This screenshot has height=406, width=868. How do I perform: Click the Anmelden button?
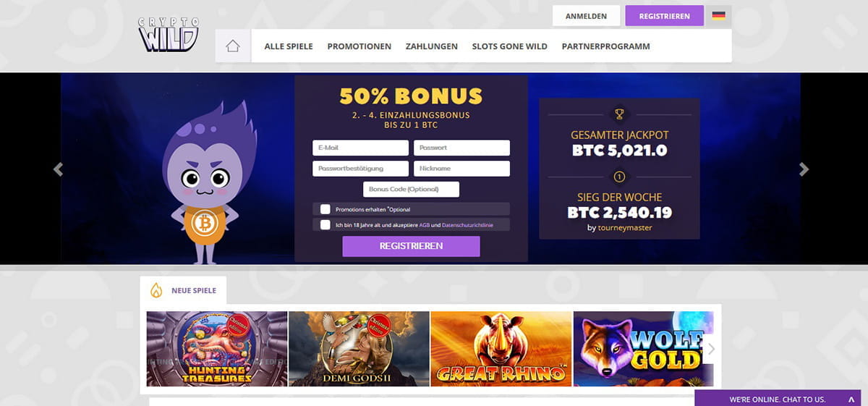pyautogui.click(x=587, y=16)
